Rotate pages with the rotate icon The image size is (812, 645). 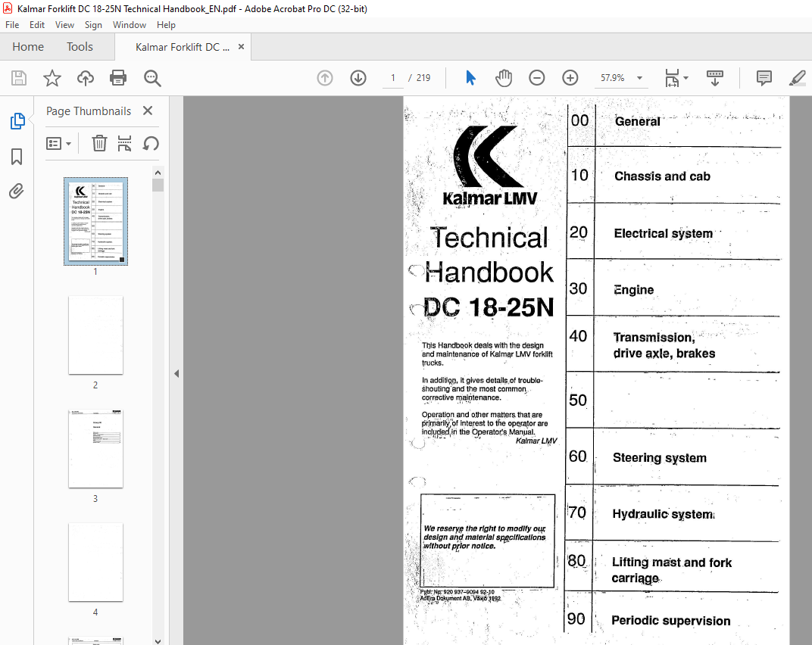point(151,143)
